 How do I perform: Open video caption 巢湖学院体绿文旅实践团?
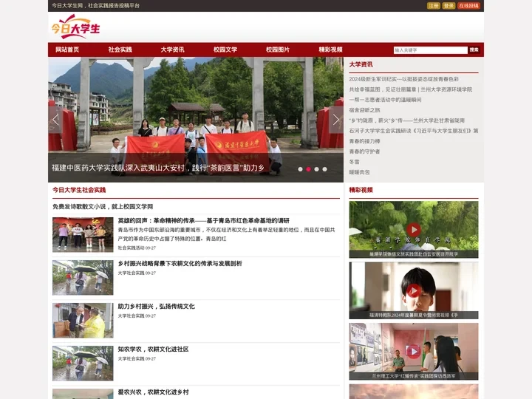pyautogui.click(x=414, y=254)
